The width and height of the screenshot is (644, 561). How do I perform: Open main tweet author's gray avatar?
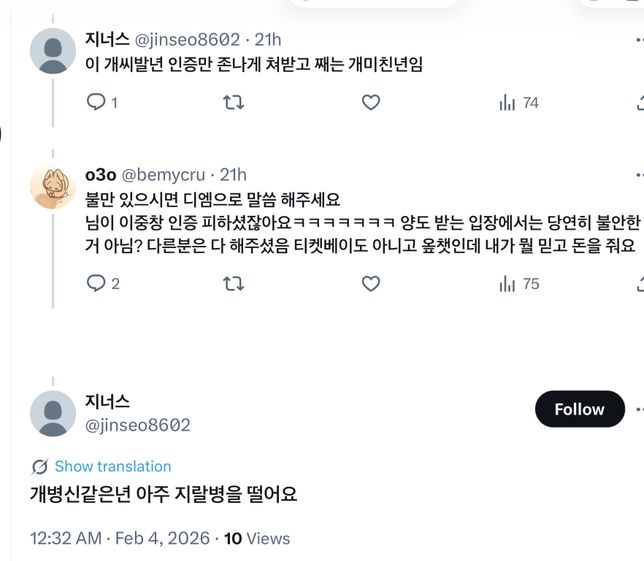click(x=53, y=413)
